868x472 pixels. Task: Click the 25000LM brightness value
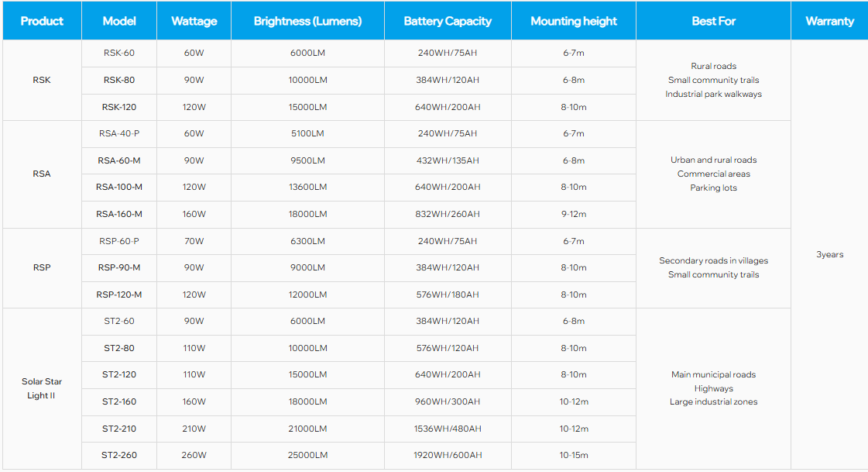(307, 455)
